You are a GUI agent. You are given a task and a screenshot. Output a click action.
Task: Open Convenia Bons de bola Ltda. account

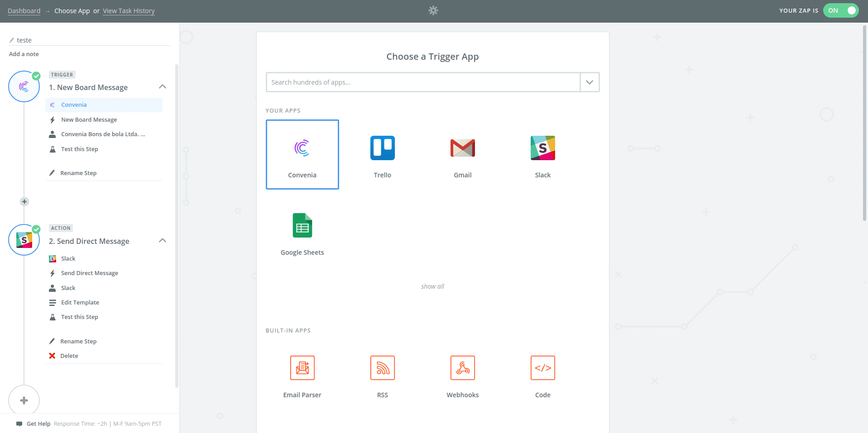(104, 134)
